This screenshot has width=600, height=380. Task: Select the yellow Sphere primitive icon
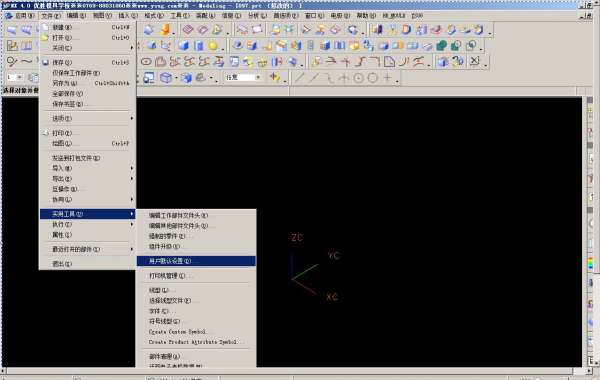point(213,46)
